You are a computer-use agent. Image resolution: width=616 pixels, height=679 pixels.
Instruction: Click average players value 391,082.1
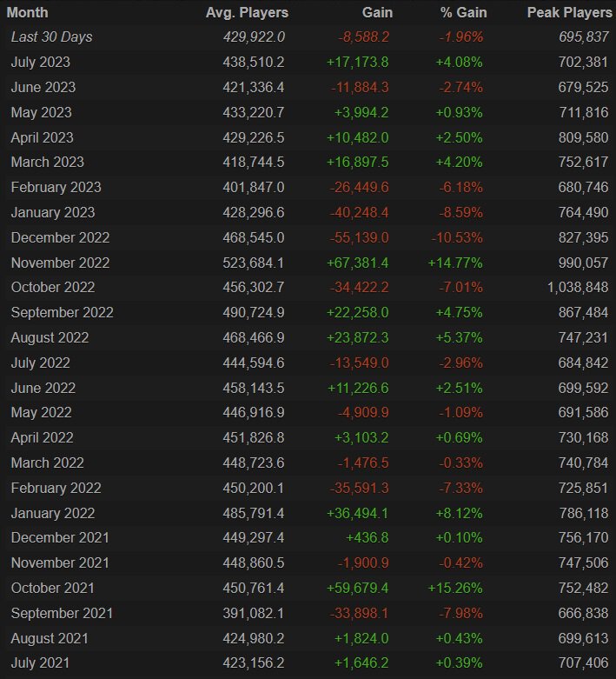254,613
